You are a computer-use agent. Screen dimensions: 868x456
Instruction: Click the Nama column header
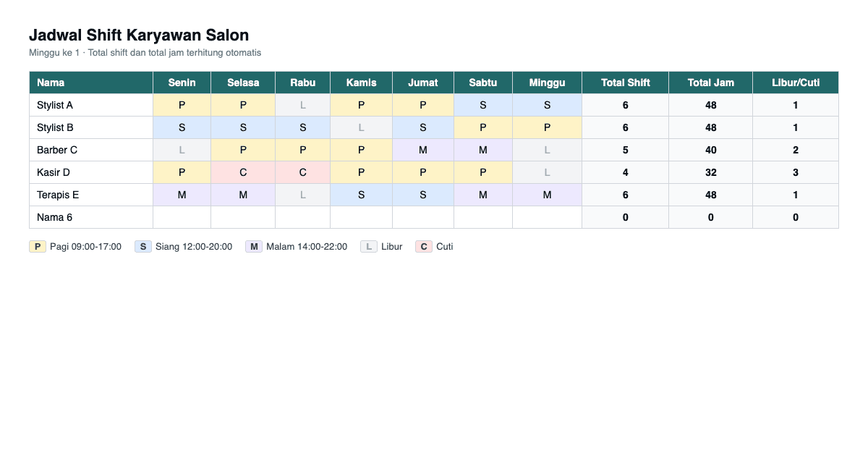[91, 83]
